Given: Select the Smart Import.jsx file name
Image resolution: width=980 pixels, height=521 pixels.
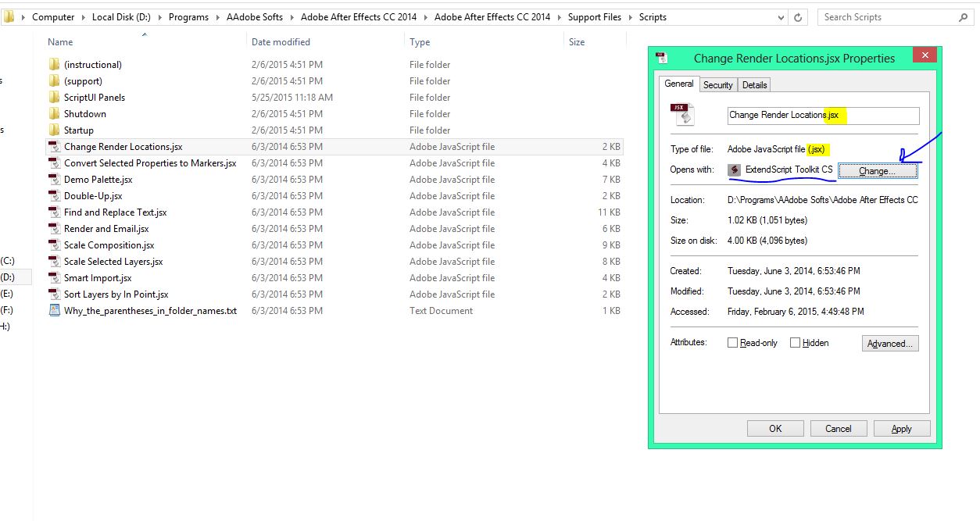Looking at the screenshot, I should (x=98, y=278).
